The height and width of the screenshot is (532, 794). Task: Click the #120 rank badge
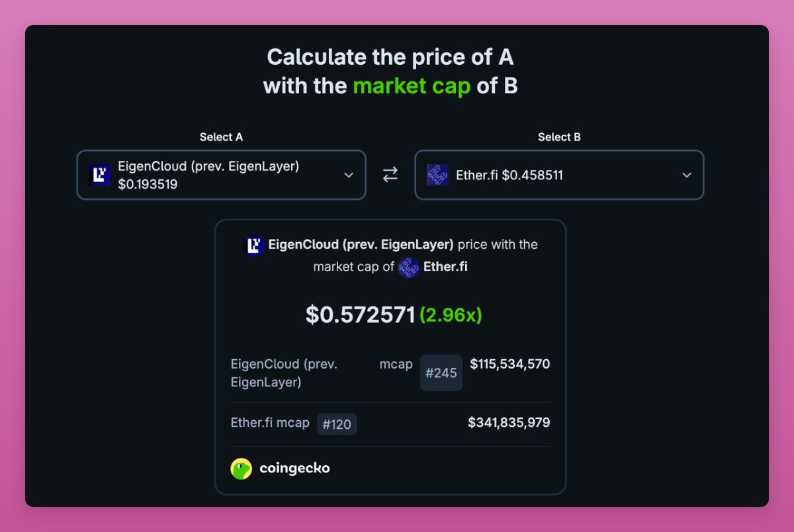pos(337,425)
